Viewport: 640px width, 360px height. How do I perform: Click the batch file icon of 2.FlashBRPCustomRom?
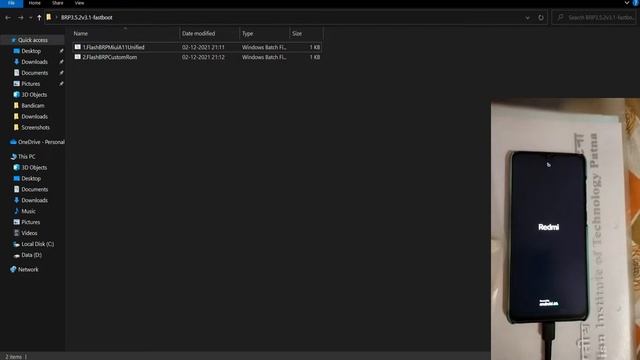coord(78,57)
